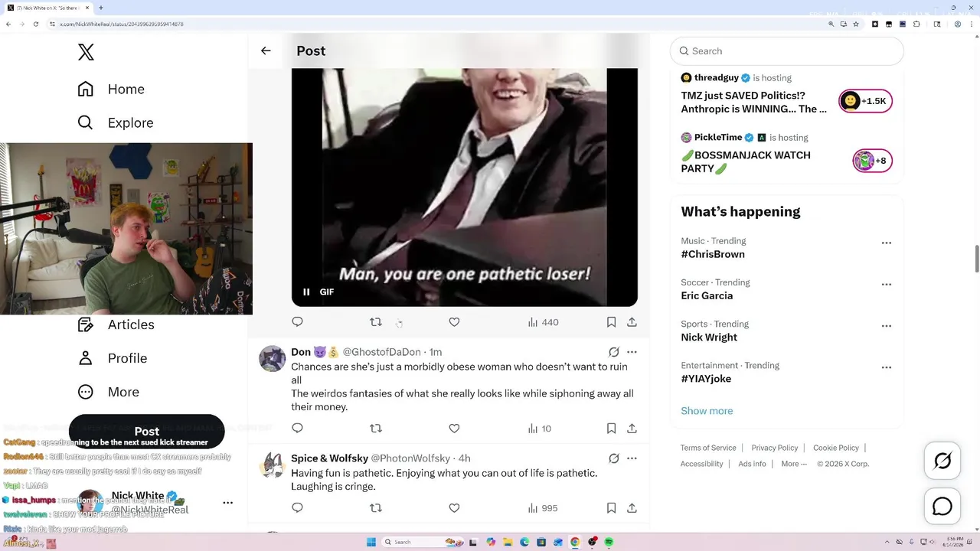Join threadguy's hosted space
This screenshot has height=551, width=980.
click(754, 103)
